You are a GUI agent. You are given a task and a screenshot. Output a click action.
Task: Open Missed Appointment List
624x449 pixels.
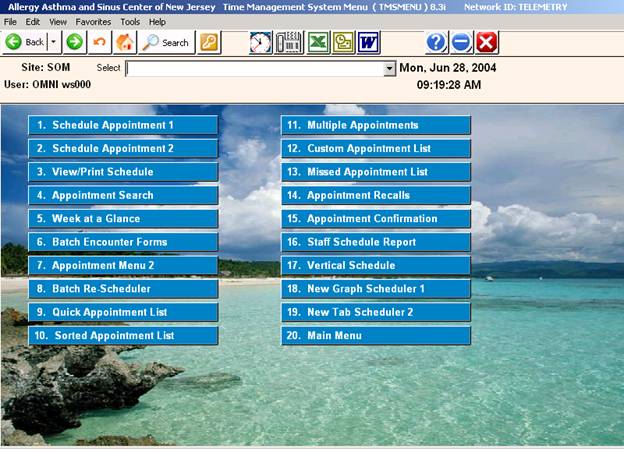click(x=375, y=172)
